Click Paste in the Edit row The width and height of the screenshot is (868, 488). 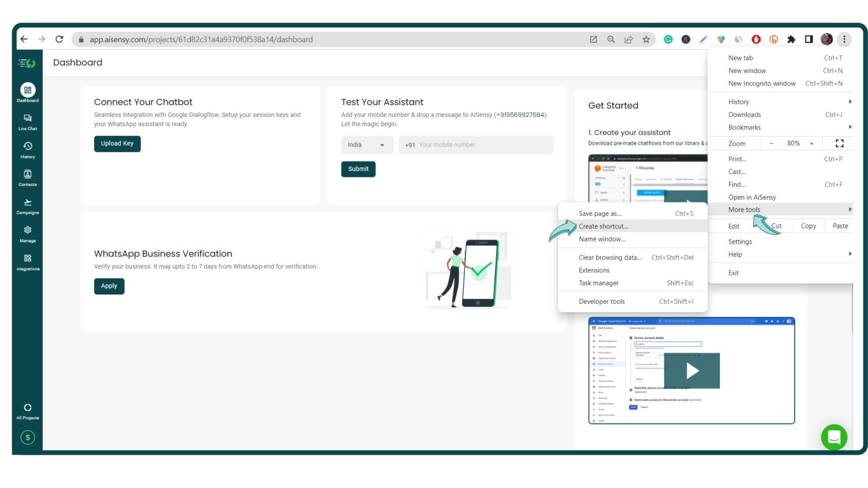[840, 226]
